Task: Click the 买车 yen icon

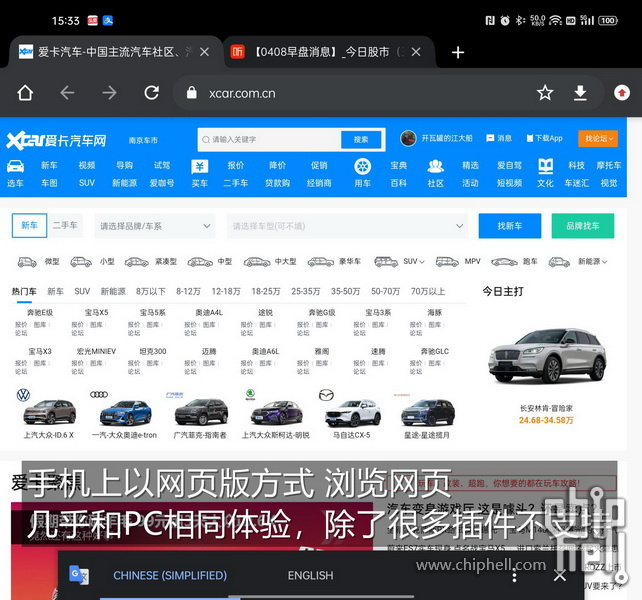Action: tap(200, 167)
